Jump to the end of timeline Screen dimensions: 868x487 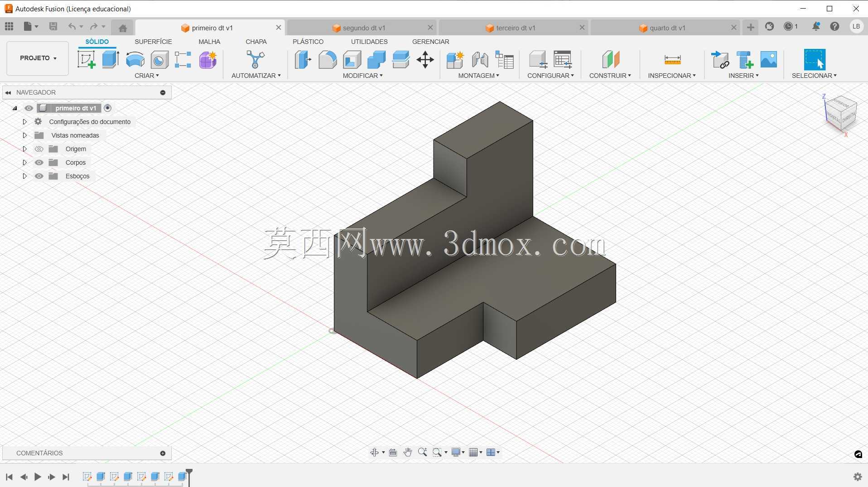pos(66,477)
